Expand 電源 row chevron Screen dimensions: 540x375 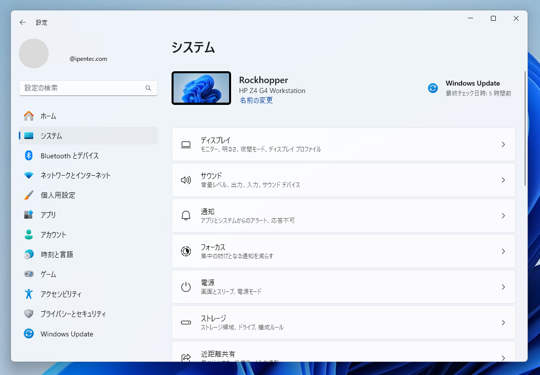pyautogui.click(x=503, y=287)
